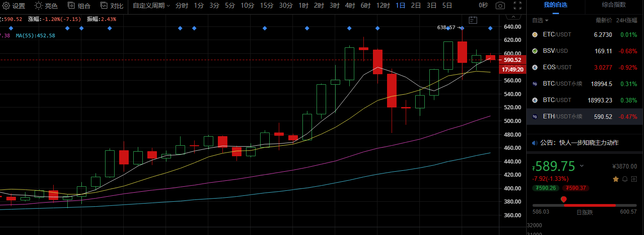Click the EOS coin icon
Screen dimensions: 644x235
pyautogui.click(x=535, y=67)
